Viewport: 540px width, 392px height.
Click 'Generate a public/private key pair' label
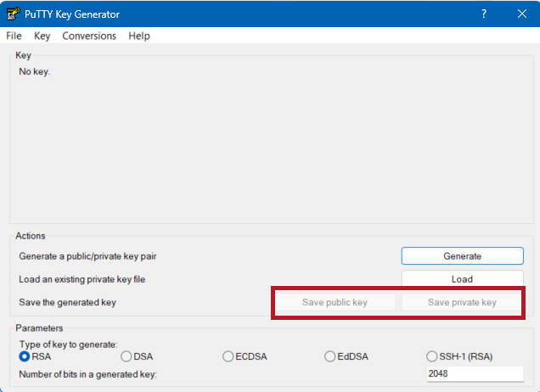pyautogui.click(x=87, y=256)
